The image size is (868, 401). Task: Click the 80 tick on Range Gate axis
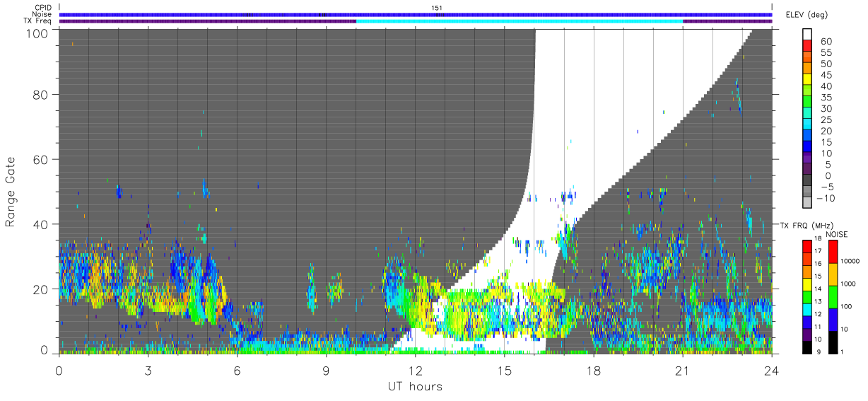tap(41, 95)
